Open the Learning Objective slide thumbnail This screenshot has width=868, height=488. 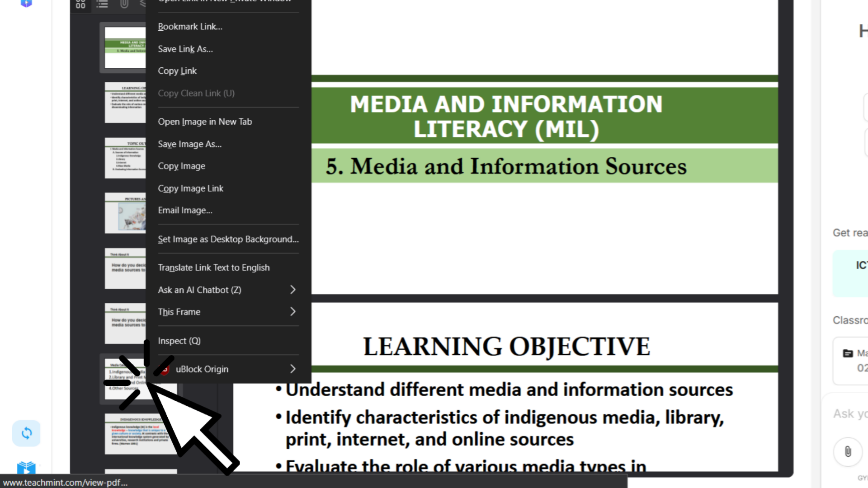click(x=125, y=103)
